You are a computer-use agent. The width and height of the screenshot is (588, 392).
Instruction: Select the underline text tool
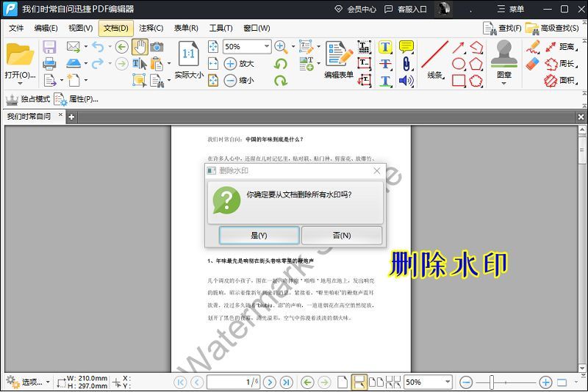(x=385, y=80)
